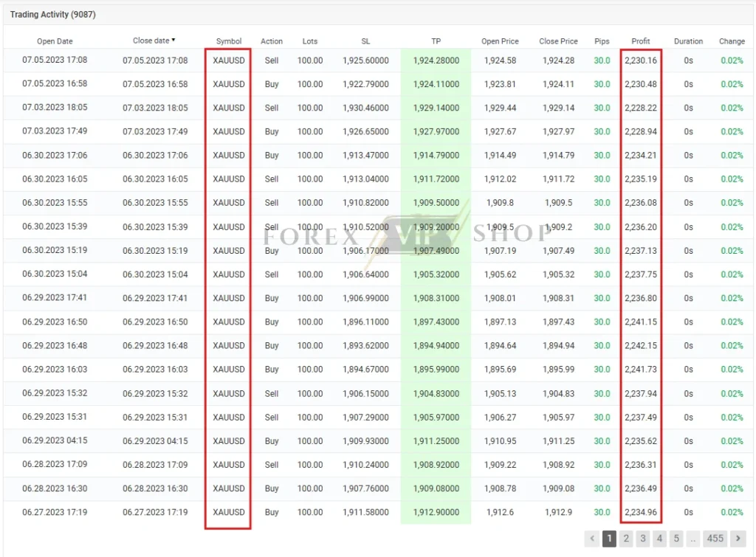Jump to last page 455
This screenshot has height=557, width=756.
(715, 539)
